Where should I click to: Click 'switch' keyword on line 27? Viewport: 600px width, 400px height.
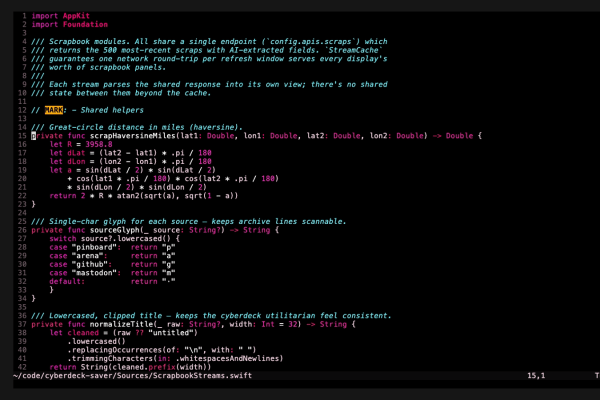(x=63, y=239)
